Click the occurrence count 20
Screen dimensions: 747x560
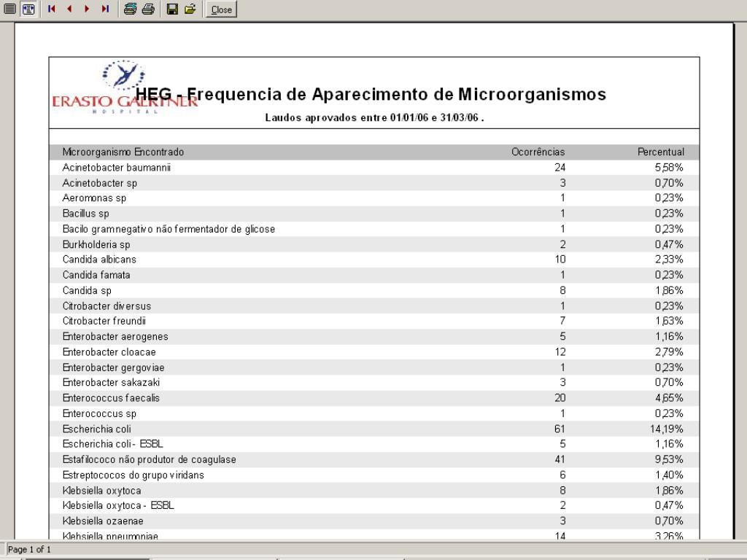coord(560,398)
